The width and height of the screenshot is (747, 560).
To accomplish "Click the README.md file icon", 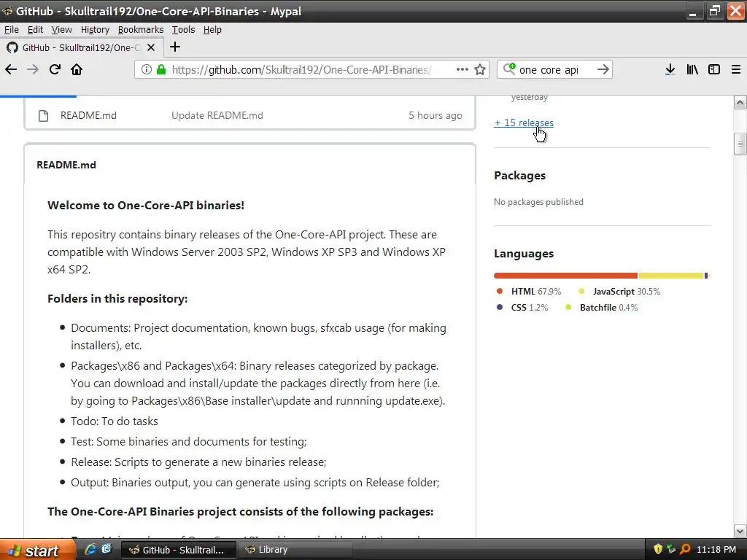I will click(43, 116).
